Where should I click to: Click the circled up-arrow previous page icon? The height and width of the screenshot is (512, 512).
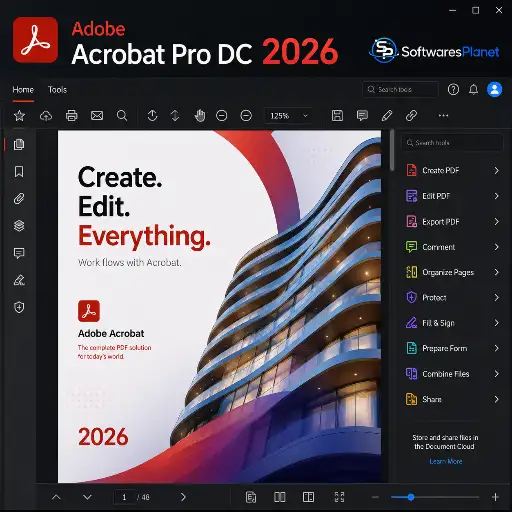152,116
